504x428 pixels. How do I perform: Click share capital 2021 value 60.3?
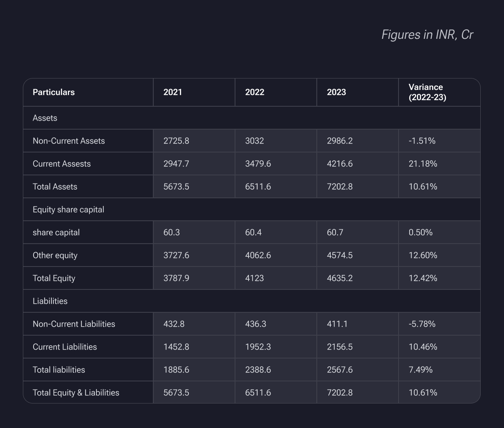pos(172,233)
